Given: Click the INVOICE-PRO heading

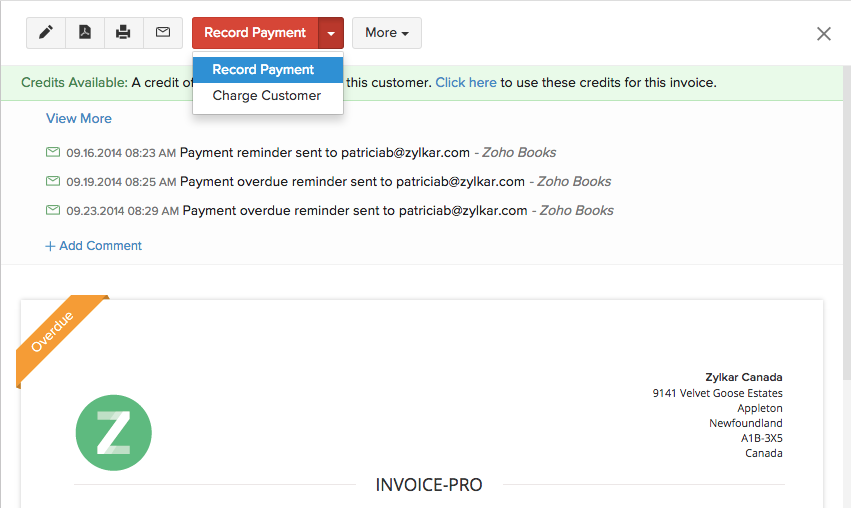Looking at the screenshot, I should click(x=429, y=485).
